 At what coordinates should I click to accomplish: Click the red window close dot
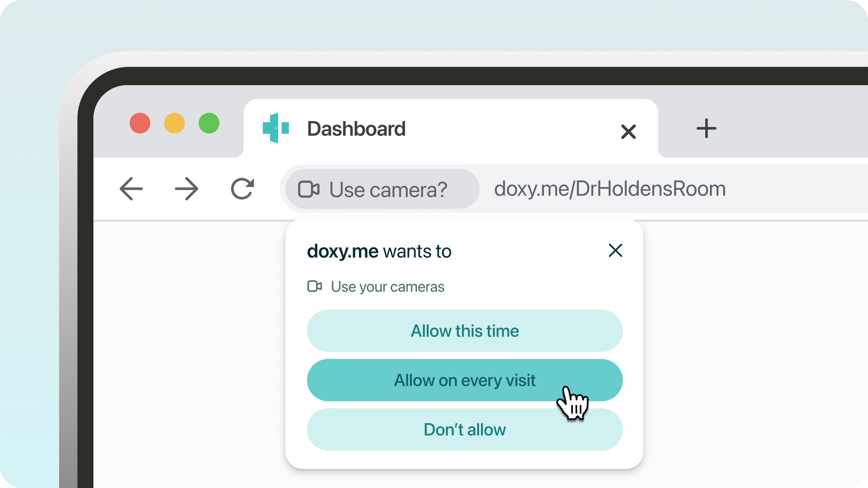tap(140, 123)
